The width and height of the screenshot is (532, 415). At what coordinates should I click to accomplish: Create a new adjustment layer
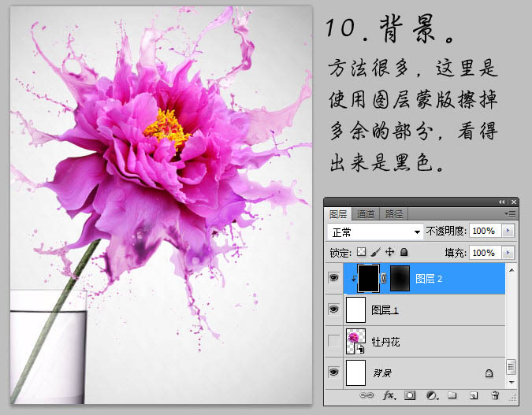tap(431, 395)
